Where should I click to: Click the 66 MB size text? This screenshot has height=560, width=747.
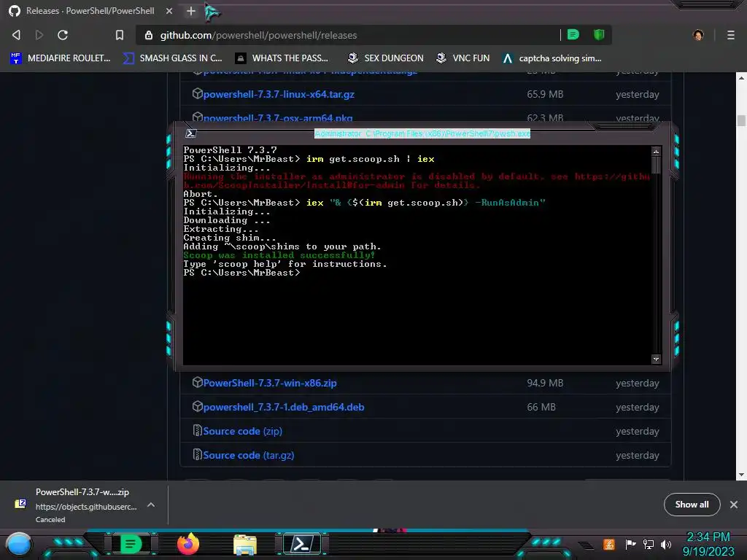point(541,407)
